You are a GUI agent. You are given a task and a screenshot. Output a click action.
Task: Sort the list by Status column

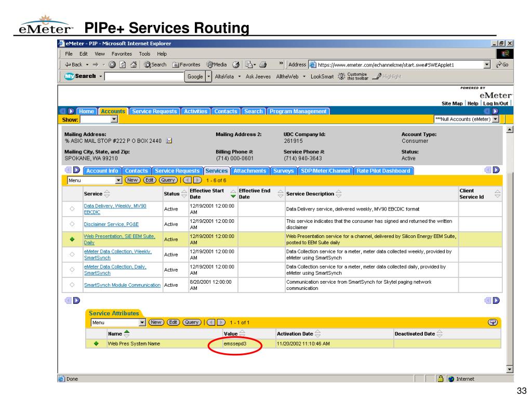tap(184, 194)
